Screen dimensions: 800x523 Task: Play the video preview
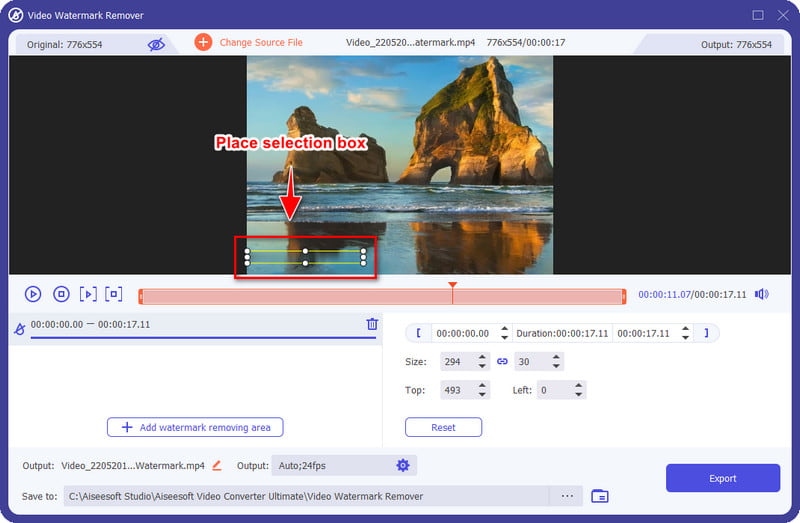coord(33,294)
